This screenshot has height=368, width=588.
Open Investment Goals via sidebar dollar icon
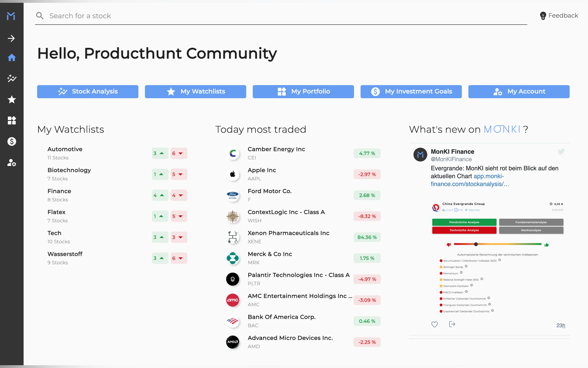pyautogui.click(x=11, y=141)
